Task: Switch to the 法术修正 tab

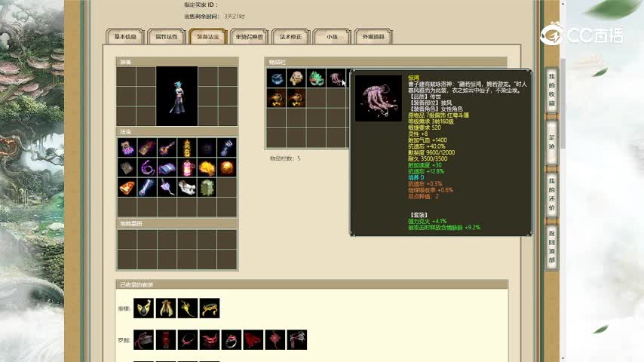Action: point(290,36)
